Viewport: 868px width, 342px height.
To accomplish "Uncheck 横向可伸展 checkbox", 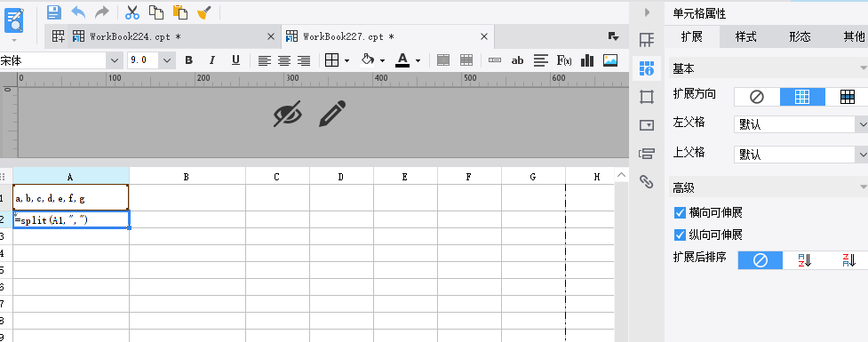I will pos(681,212).
